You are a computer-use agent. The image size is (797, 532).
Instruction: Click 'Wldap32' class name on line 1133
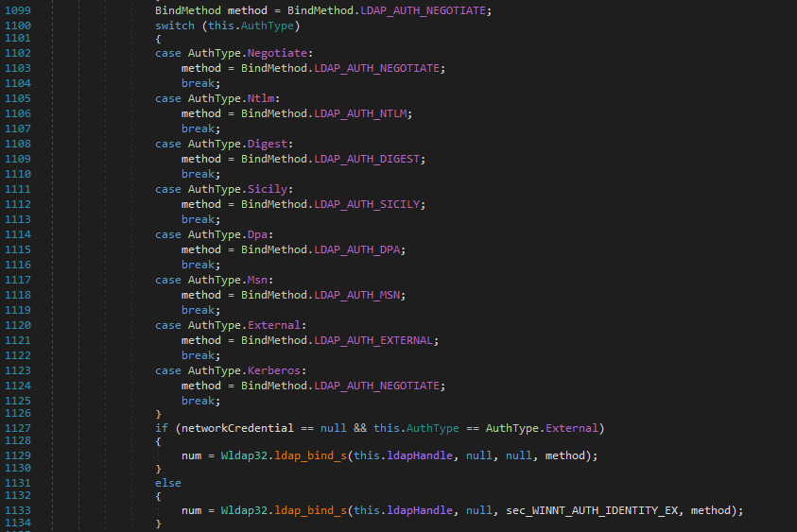point(244,510)
